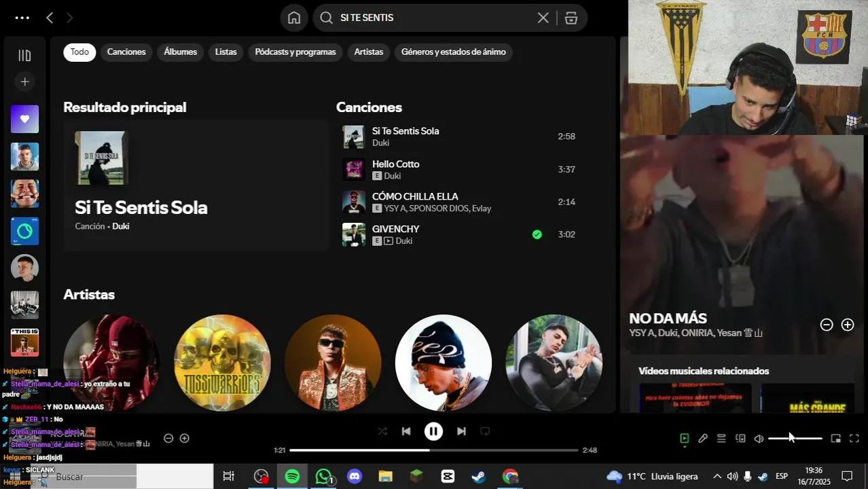868x489 pixels.
Task: Pause the current song
Action: click(x=433, y=431)
